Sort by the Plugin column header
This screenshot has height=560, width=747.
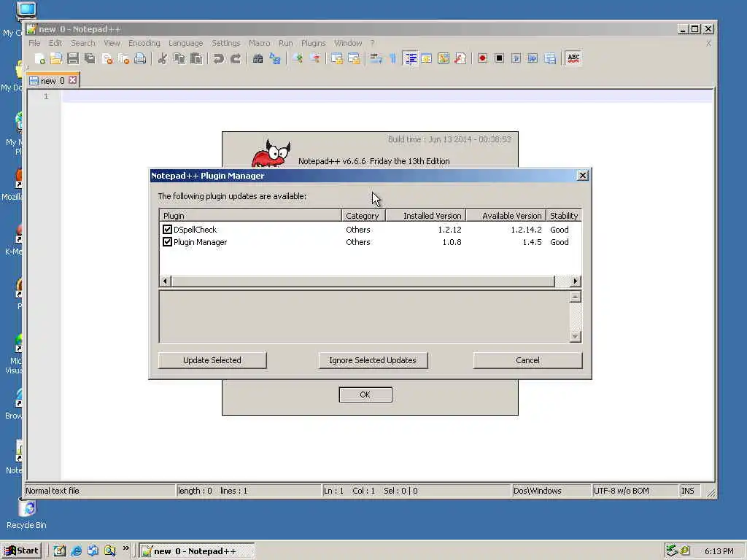coord(250,216)
